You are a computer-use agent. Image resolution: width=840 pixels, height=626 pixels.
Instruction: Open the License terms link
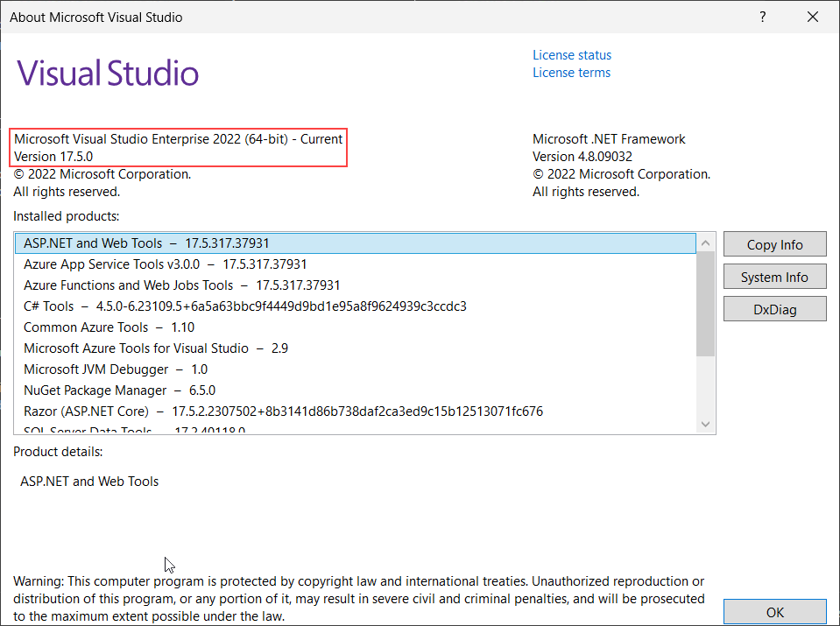click(571, 73)
